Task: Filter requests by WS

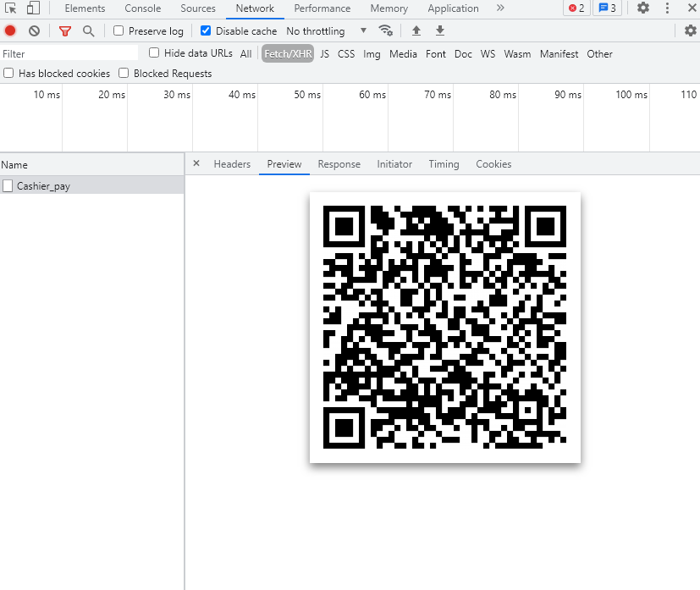Action: click(x=488, y=54)
